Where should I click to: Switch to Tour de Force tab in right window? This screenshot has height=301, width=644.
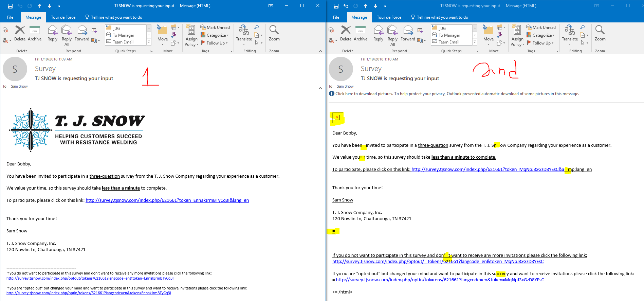[x=389, y=17]
